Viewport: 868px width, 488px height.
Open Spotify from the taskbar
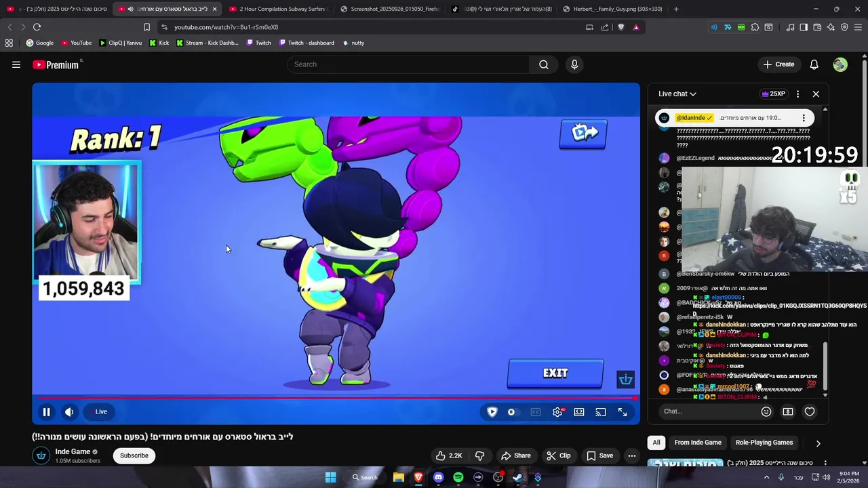click(458, 477)
